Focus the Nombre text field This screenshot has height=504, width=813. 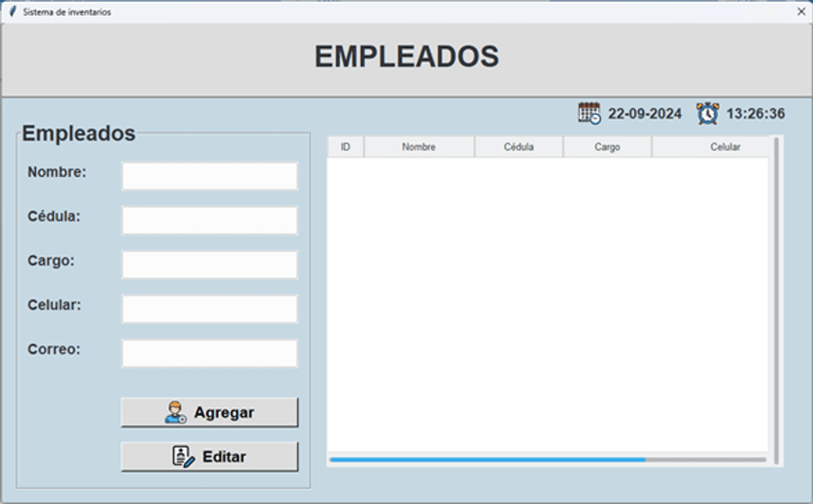[x=209, y=176]
